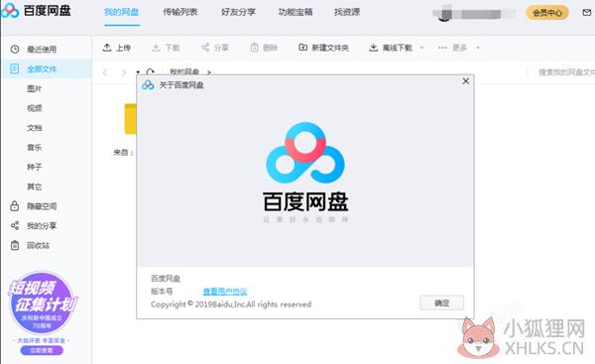Select 文档 category in sidebar
This screenshot has height=364, width=595.
34,128
